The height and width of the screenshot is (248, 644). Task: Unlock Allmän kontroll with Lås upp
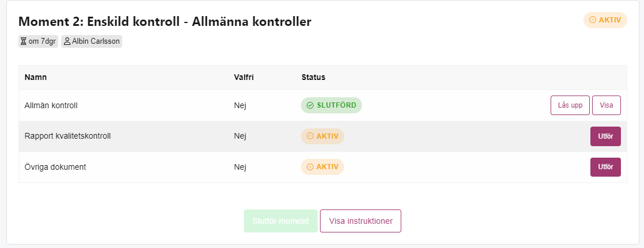(x=570, y=105)
